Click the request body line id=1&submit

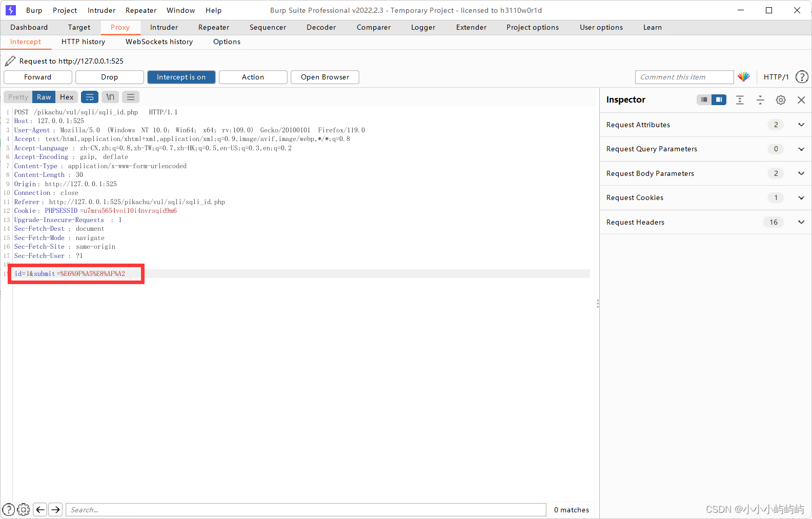click(70, 274)
